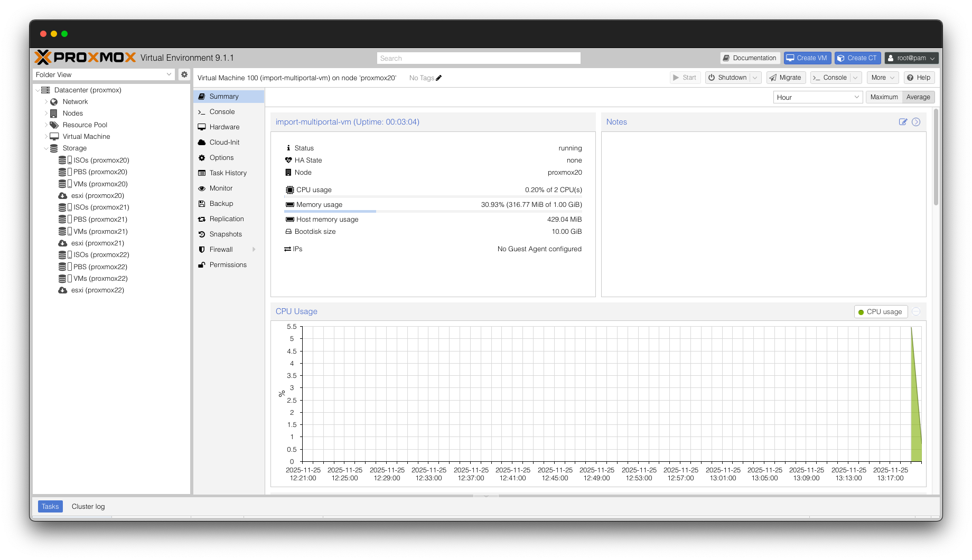Click the Create VM button
972x560 pixels.
tap(807, 58)
